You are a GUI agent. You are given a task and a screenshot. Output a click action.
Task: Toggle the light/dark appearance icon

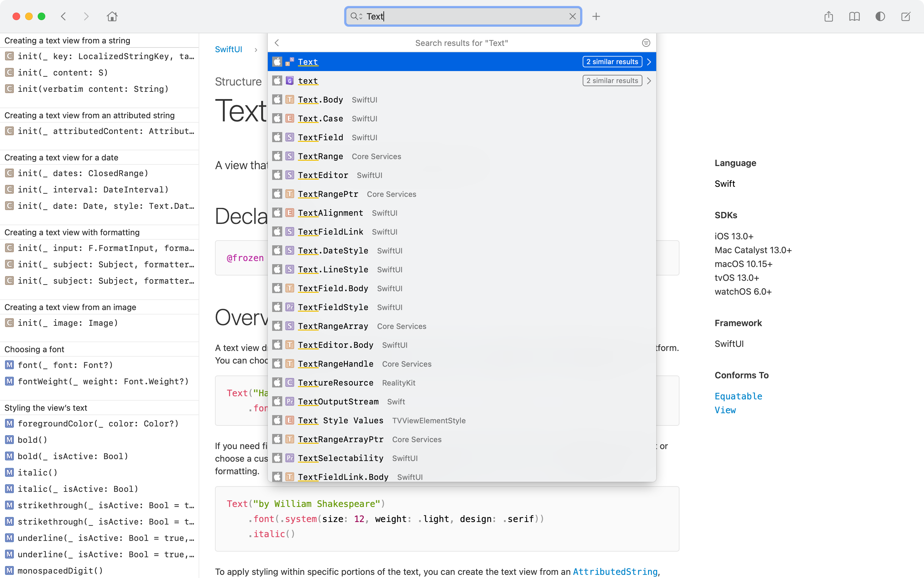point(880,16)
